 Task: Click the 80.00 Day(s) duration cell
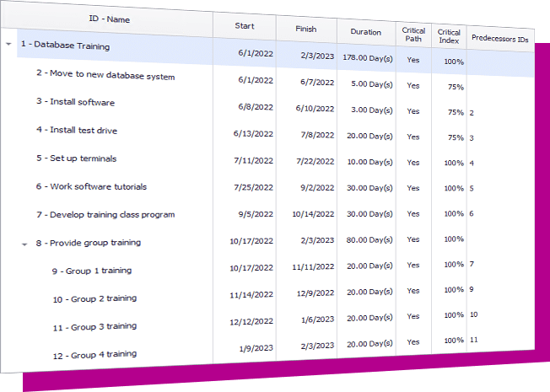point(369,239)
